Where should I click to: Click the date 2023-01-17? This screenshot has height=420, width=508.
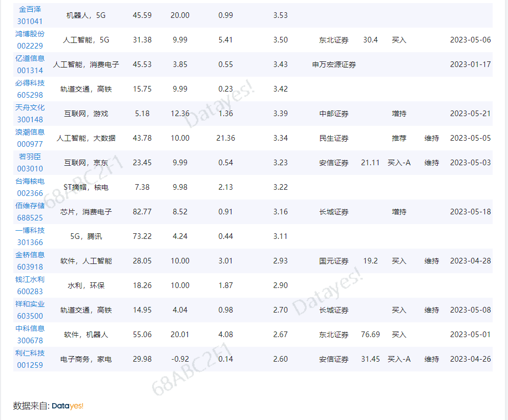coord(470,64)
